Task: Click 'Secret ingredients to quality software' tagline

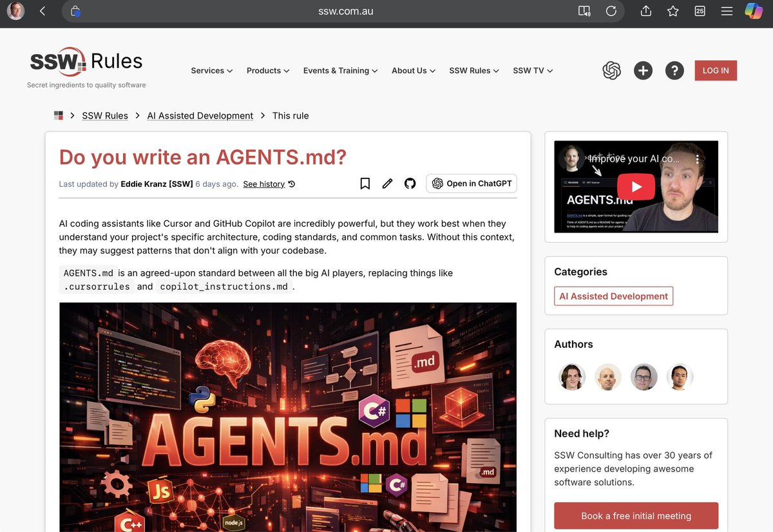Action: (86, 85)
